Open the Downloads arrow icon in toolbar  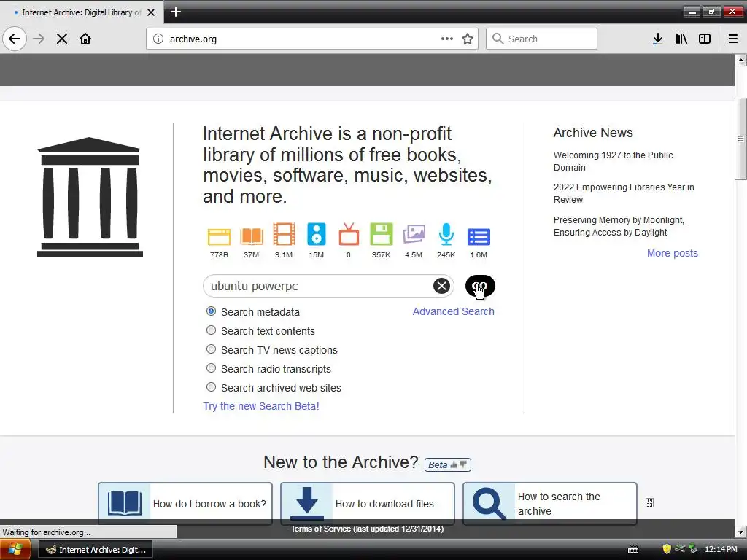click(657, 39)
